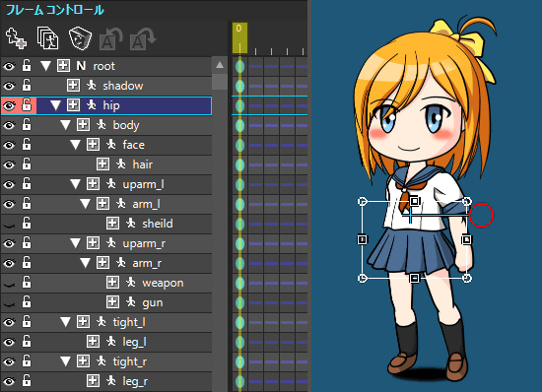Screen dimensions: 542x392
Task: Click the plus box on leg_l row
Action: (x=93, y=341)
